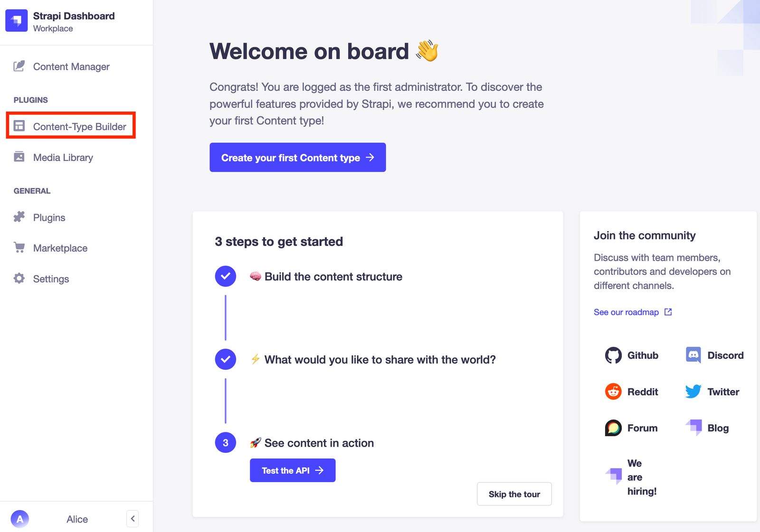Collapse the left sidebar with the chevron

132,519
